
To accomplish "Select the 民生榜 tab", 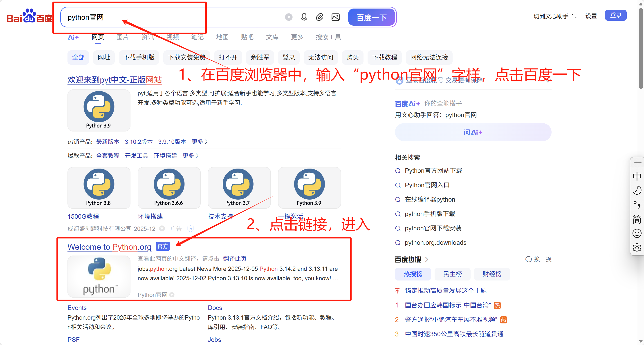I will pos(452,274).
